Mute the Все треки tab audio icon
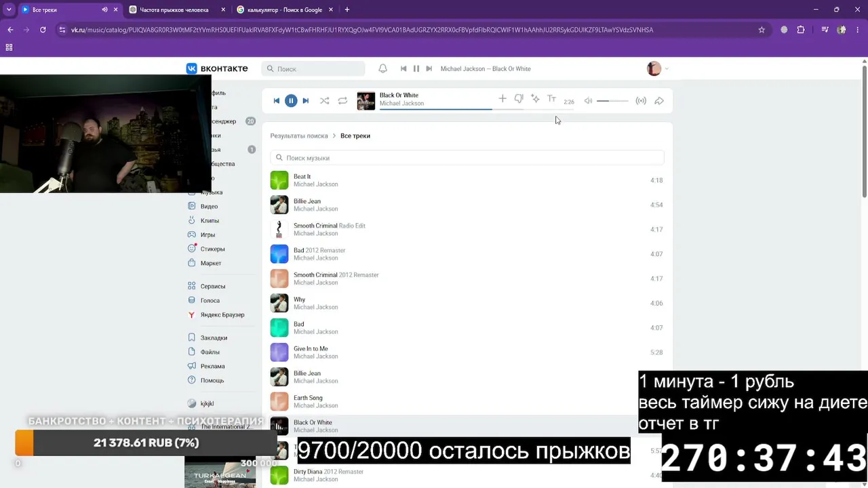Screen dimensions: 868x488 (104, 9)
